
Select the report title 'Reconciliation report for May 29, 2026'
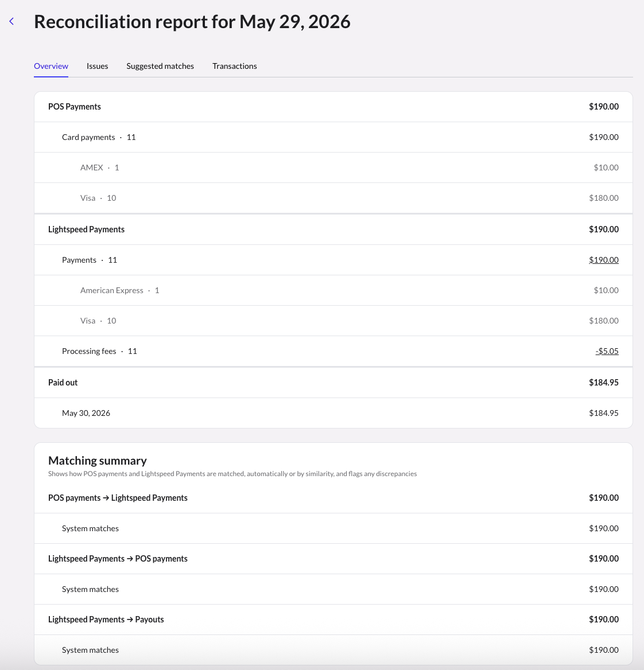point(192,21)
